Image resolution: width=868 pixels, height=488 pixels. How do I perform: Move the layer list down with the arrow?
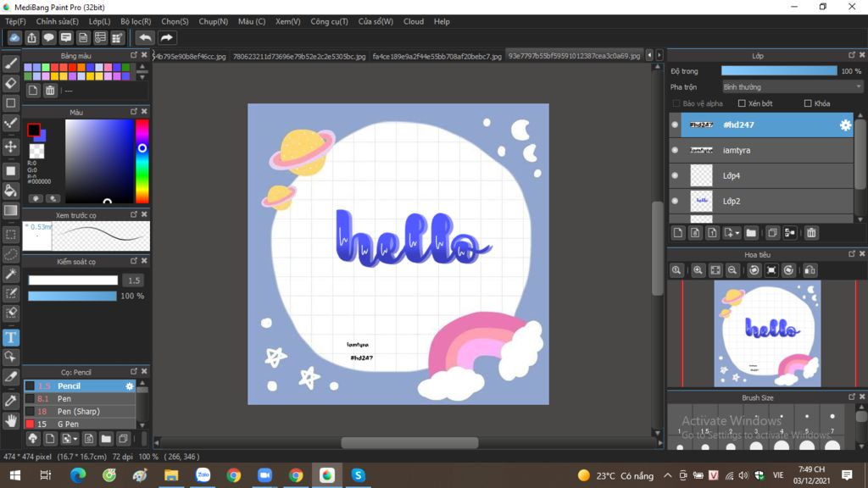tap(860, 219)
